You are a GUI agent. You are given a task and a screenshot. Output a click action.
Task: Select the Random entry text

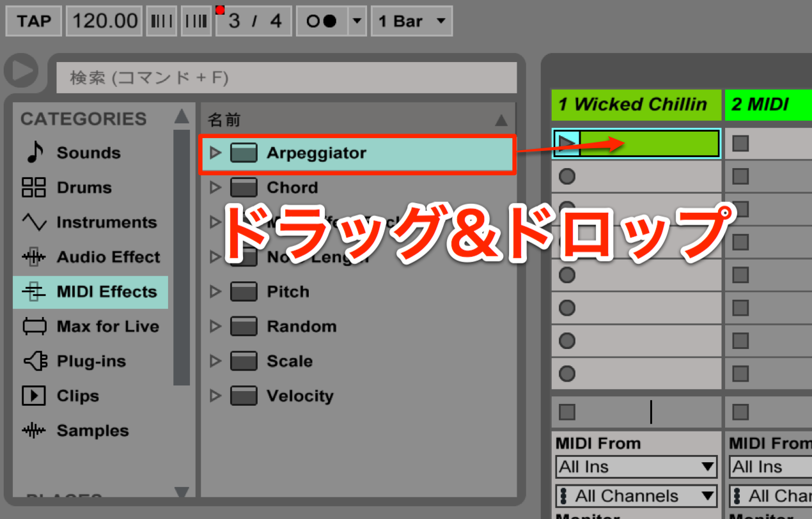click(302, 327)
